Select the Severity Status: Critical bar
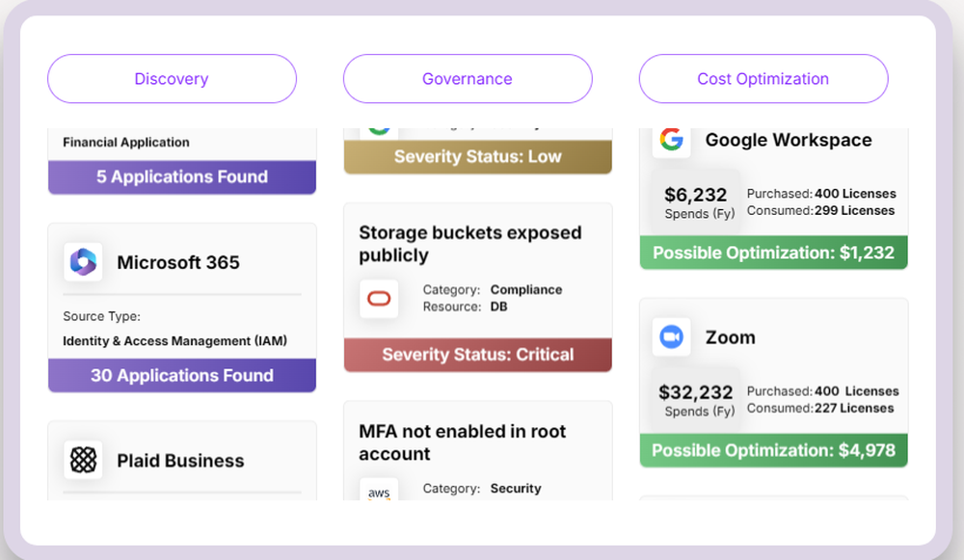This screenshot has height=560, width=964. (478, 355)
